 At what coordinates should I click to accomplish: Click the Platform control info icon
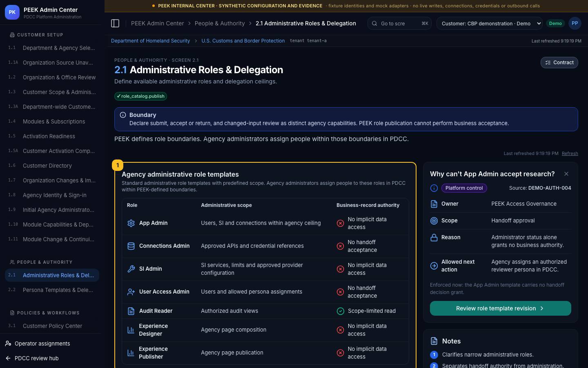tap(434, 188)
